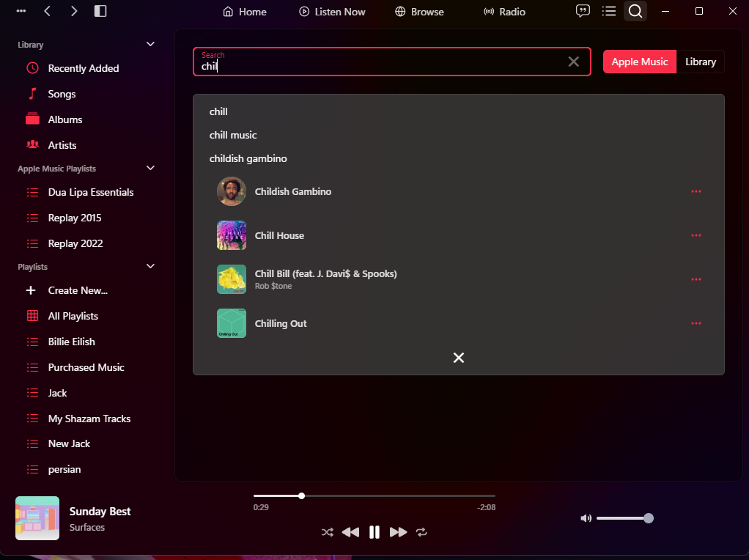Open more options for Chilling Out
The image size is (749, 560).
696,323
